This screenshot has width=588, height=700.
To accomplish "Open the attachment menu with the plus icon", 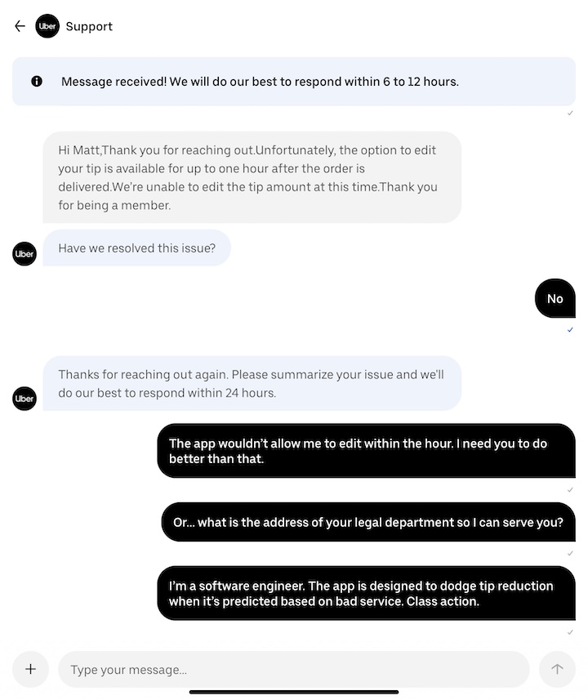I will pos(30,669).
